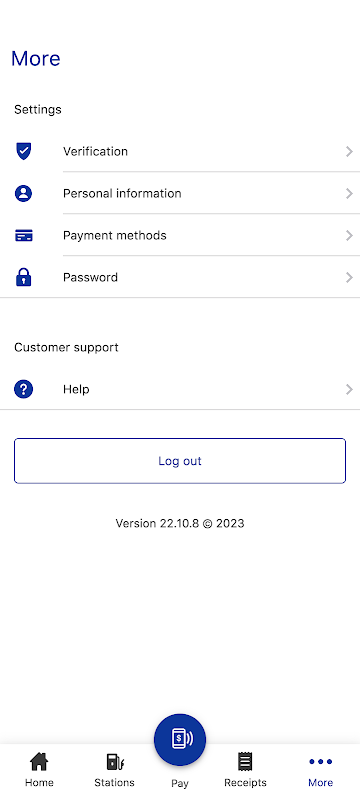
Task: Select the More tab
Action: 321,770
